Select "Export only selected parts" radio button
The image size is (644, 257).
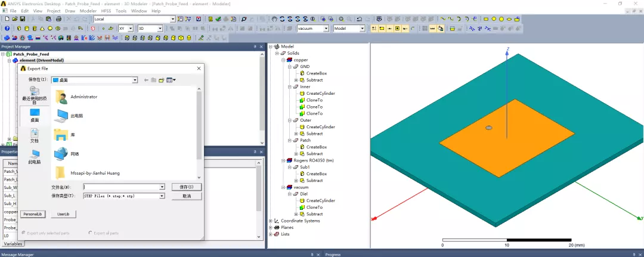pyautogui.click(x=24, y=233)
